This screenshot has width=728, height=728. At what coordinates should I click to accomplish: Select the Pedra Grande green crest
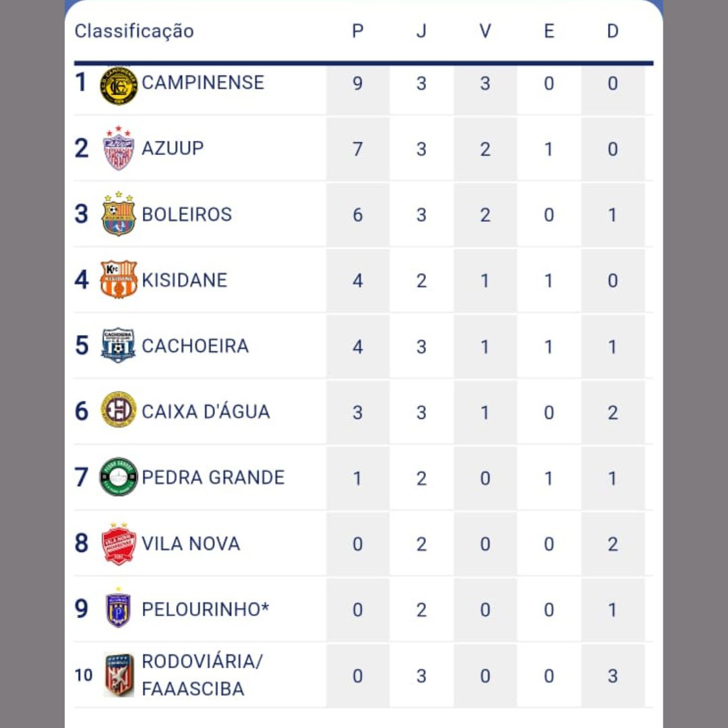[x=119, y=477]
